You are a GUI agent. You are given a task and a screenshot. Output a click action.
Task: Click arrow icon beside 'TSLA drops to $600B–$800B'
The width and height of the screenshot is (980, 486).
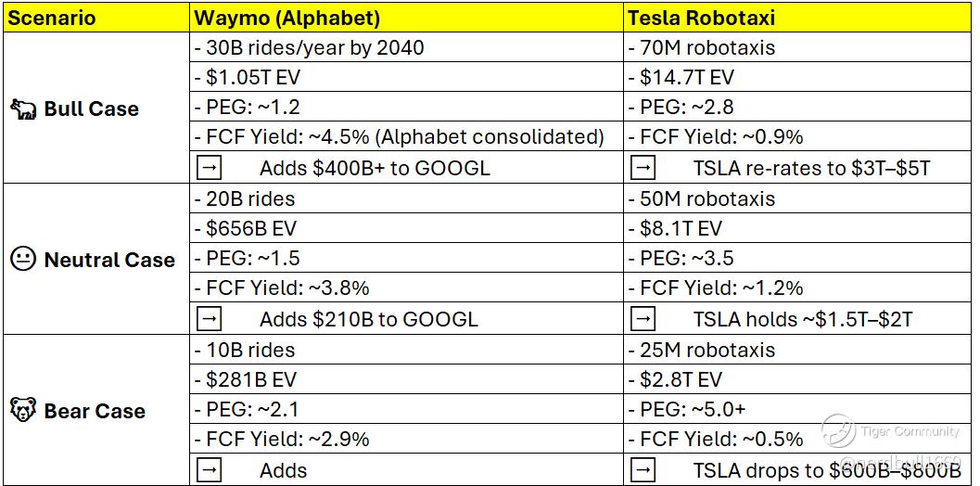[643, 470]
